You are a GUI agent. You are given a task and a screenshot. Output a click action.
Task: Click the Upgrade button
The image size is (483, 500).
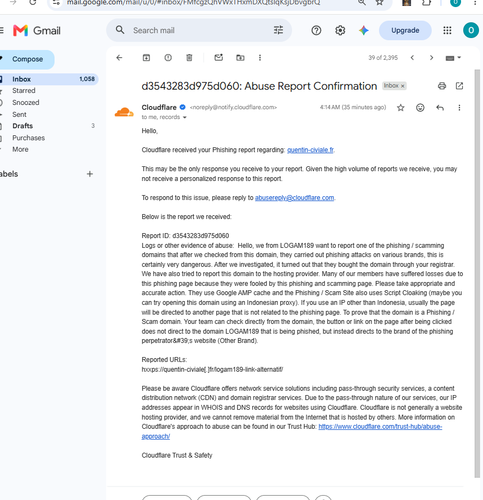coord(405,30)
